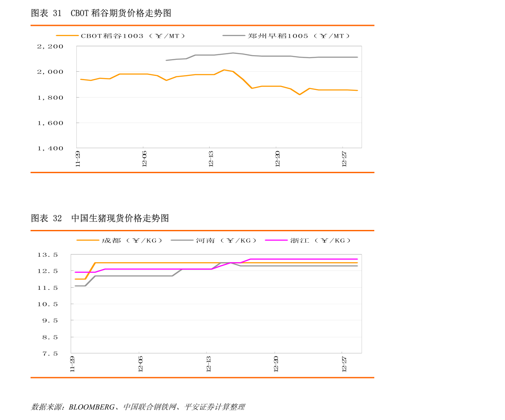This screenshot has width=505, height=420.
Task: Click the CBOT稻谷1003 legend label
Action: [x=133, y=36]
